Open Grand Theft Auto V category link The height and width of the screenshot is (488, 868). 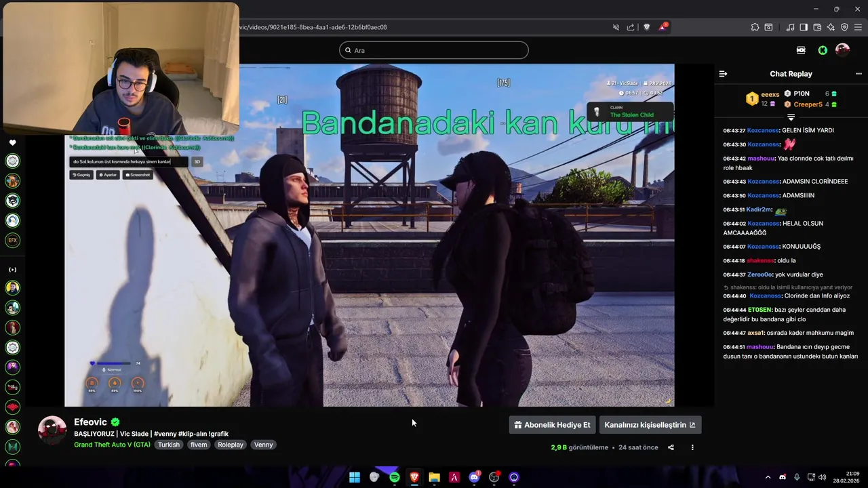pyautogui.click(x=113, y=445)
